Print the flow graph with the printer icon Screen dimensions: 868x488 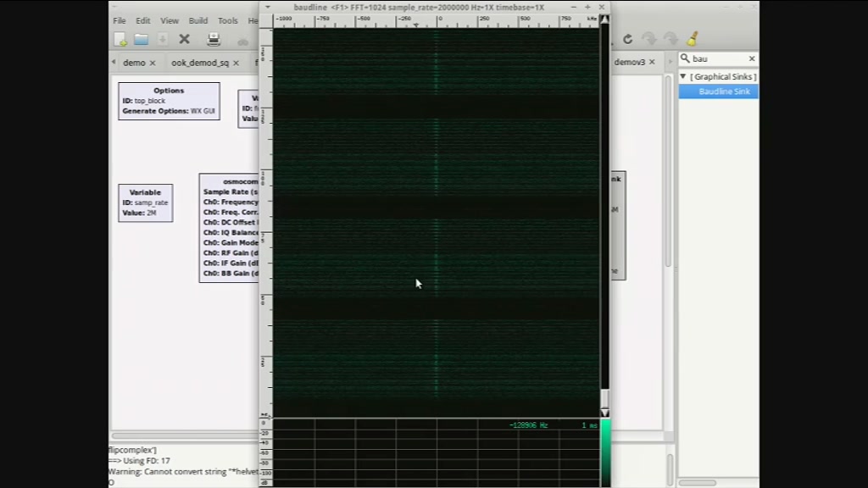tap(214, 39)
